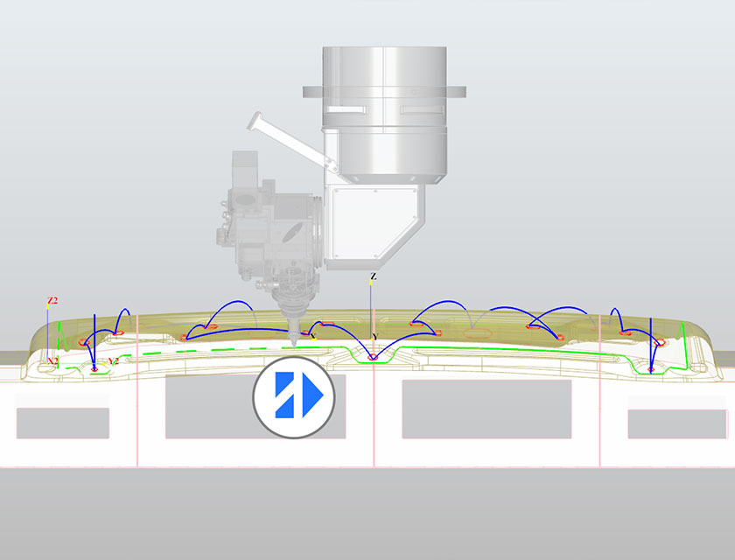Screen dimensions: 735x560
Task: Select the oval hole contour on the part
Action: [478, 333]
